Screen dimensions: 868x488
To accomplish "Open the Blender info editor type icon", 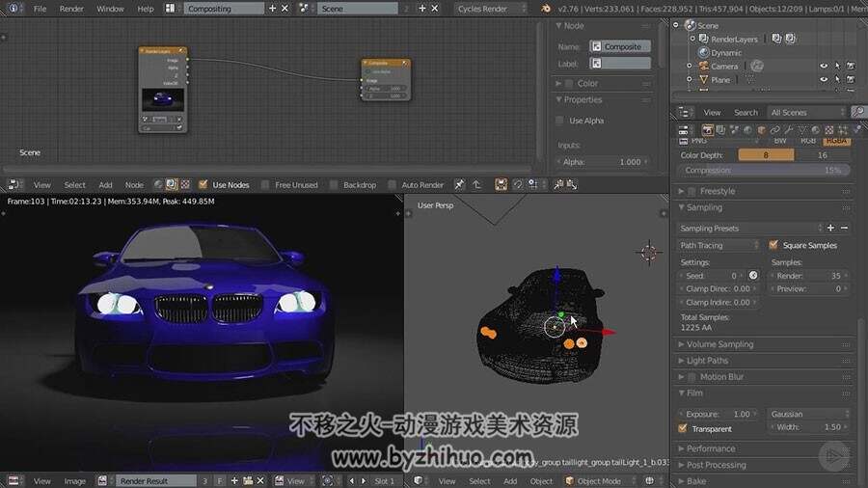I will pyautogui.click(x=14, y=9).
